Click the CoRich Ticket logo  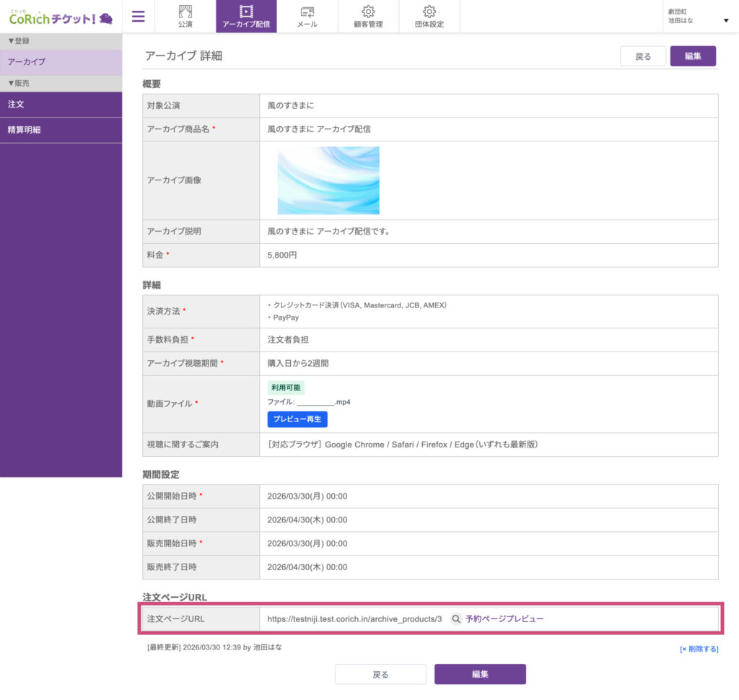point(61,17)
